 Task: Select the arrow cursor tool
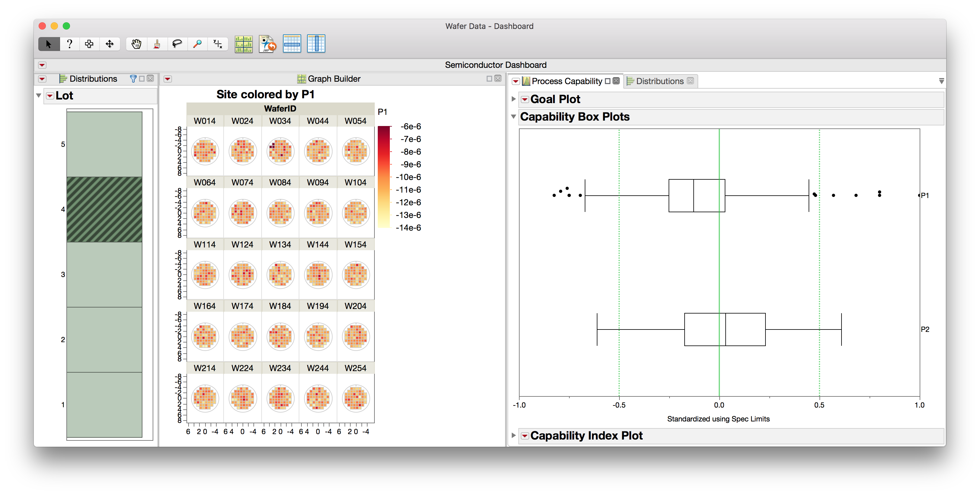[x=49, y=44]
